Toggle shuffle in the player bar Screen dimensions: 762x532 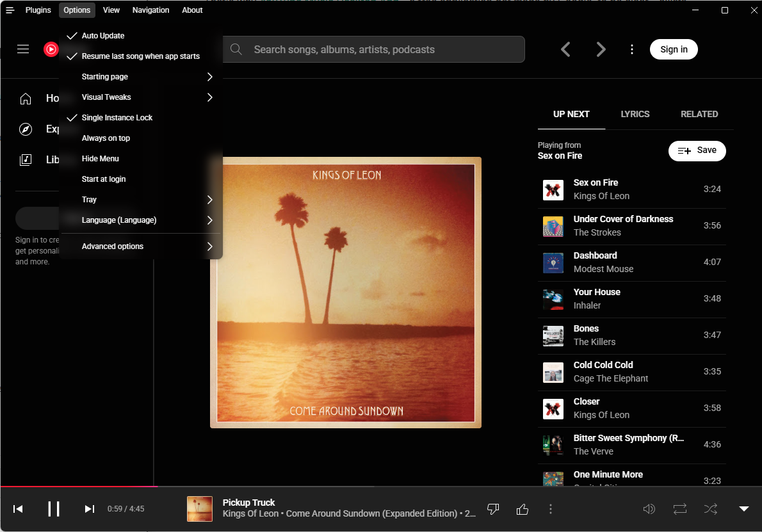(x=710, y=509)
